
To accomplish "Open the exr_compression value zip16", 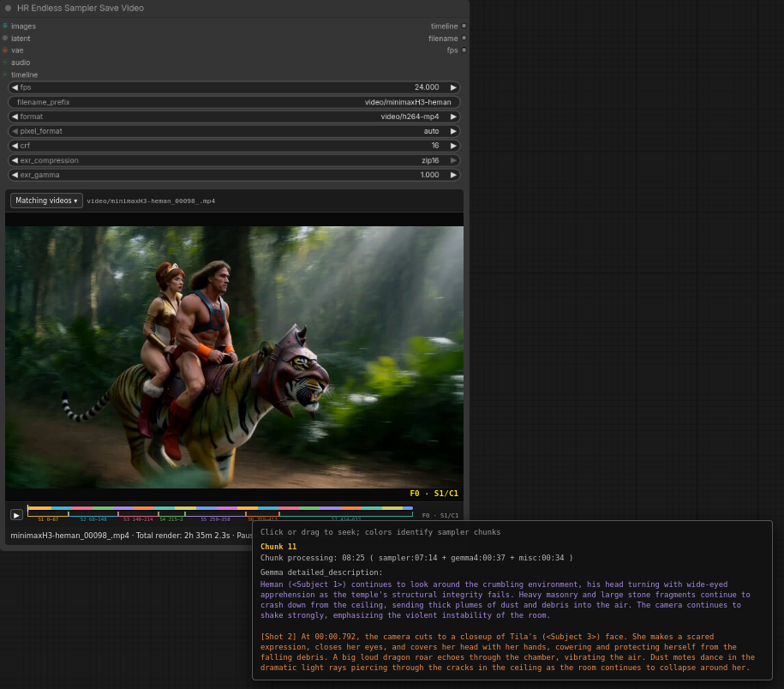I will [430, 160].
